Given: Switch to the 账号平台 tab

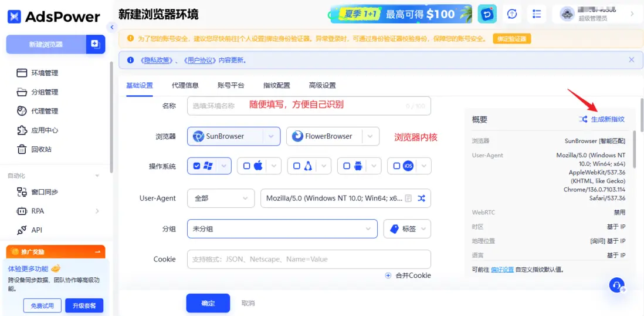Looking at the screenshot, I should click(231, 86).
